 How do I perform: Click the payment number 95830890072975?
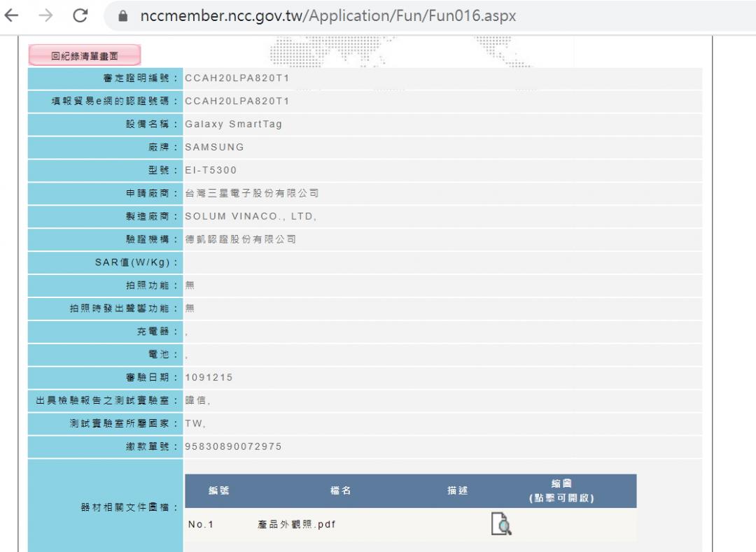(233, 447)
